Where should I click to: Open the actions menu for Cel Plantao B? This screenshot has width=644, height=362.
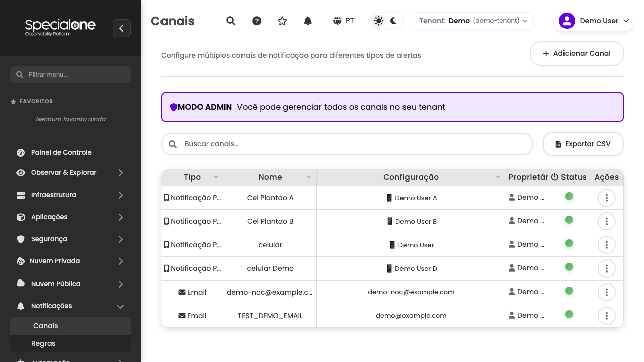click(607, 221)
